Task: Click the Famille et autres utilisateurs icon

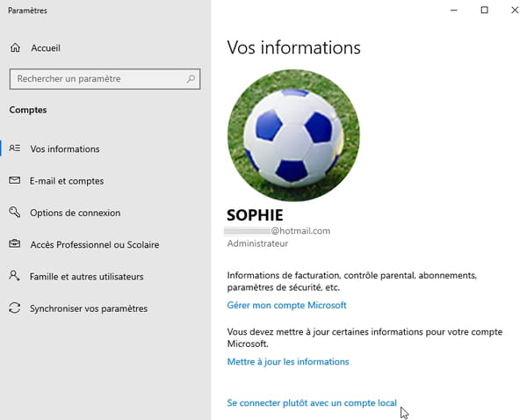Action: point(14,275)
